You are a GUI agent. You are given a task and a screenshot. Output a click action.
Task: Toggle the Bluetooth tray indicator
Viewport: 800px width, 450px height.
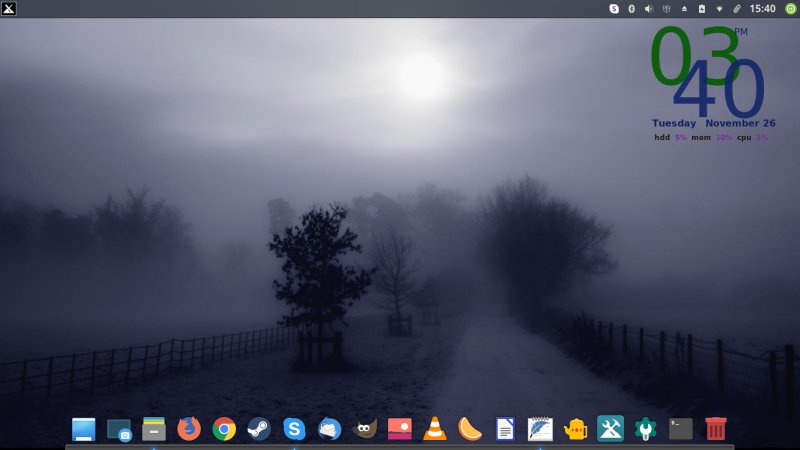(631, 8)
